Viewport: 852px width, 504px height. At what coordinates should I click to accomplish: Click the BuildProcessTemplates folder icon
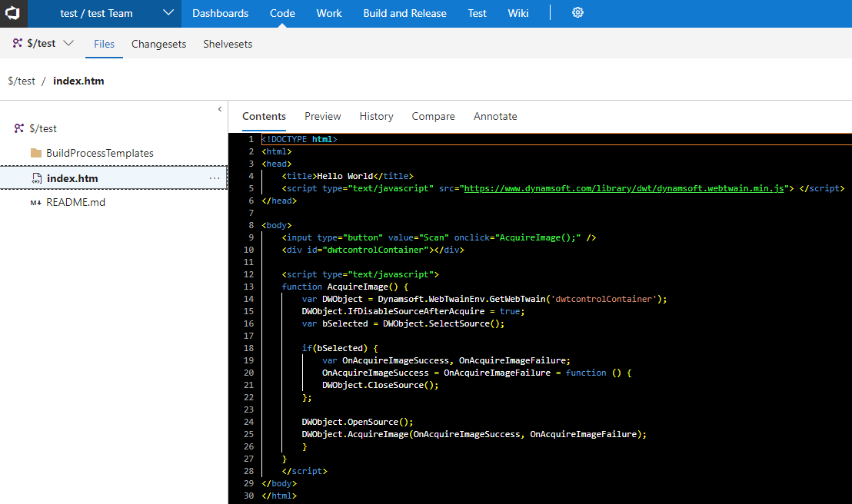[x=36, y=153]
